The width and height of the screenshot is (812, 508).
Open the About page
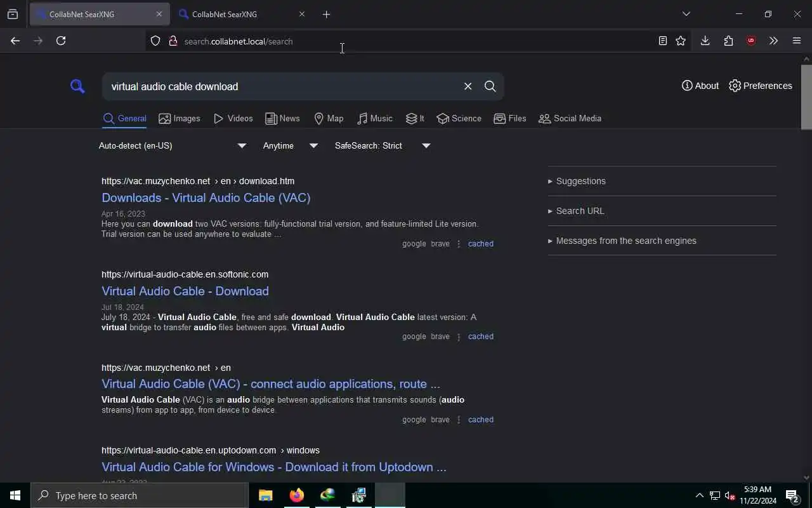[700, 86]
